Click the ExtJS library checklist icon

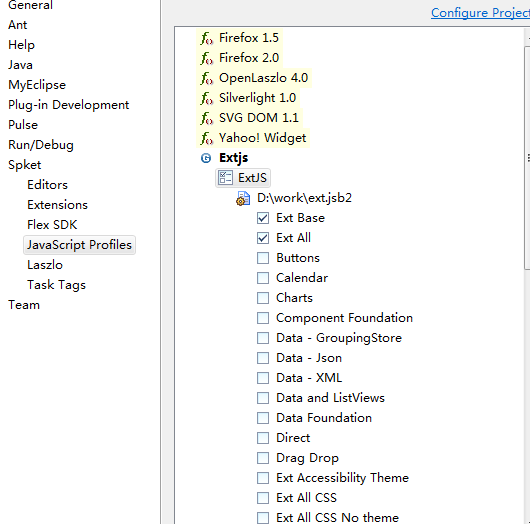(225, 178)
